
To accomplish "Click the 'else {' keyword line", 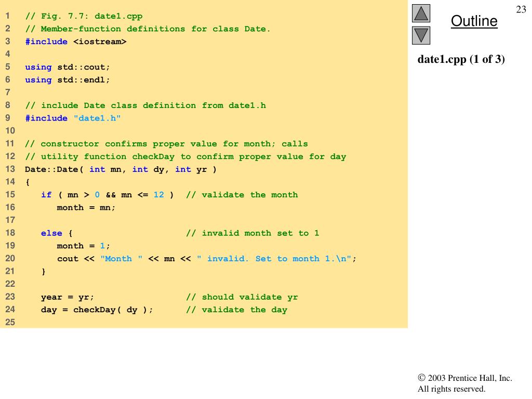I will pos(57,233).
